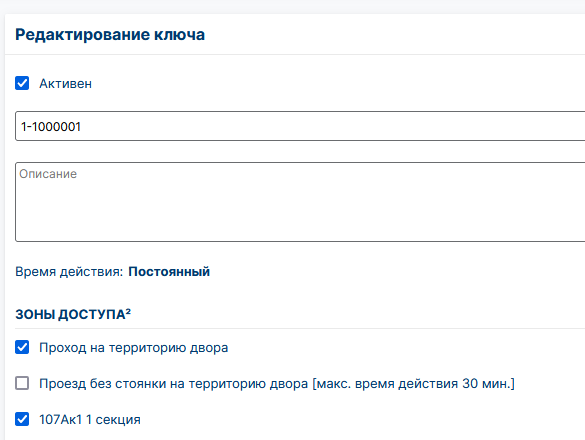Click the divider line under ЗОНЫ ДОСТУПА
The height and width of the screenshot is (440, 585).
click(x=300, y=328)
